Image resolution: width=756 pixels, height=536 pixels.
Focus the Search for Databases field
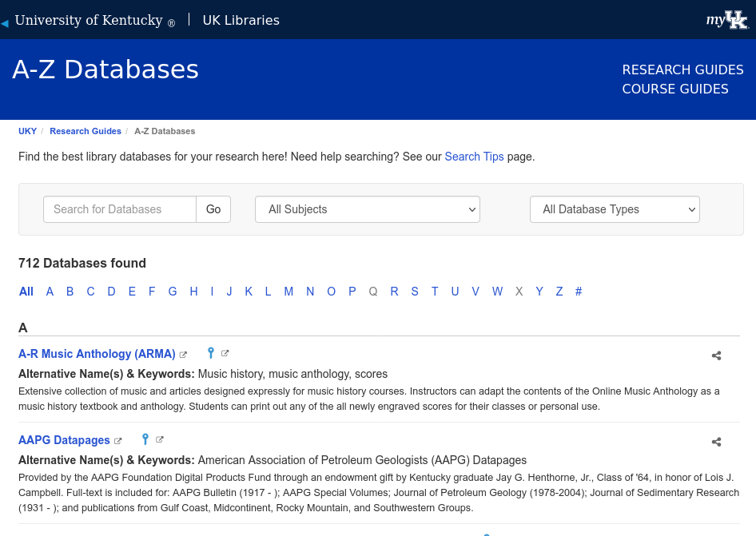pyautogui.click(x=120, y=209)
